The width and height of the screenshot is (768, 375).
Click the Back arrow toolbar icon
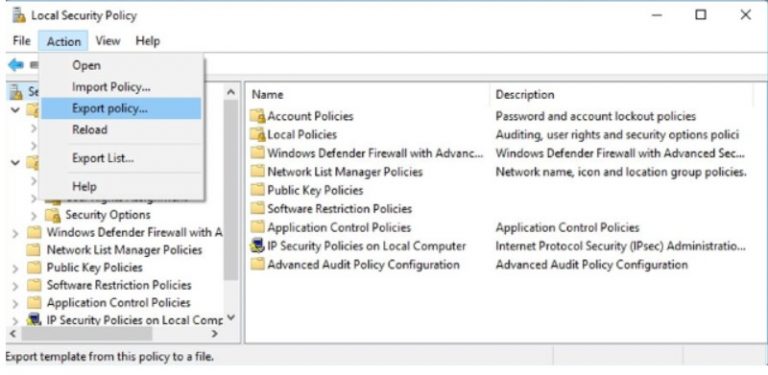16,65
